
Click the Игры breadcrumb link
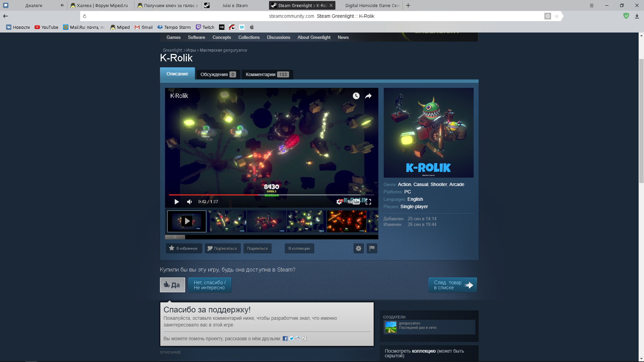click(x=191, y=50)
